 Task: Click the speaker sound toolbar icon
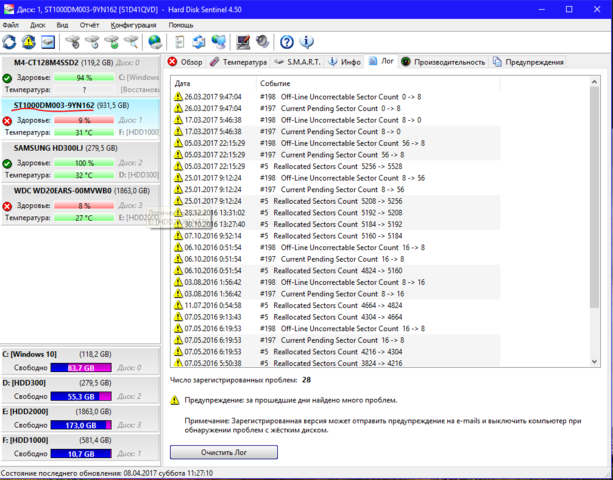tap(262, 42)
